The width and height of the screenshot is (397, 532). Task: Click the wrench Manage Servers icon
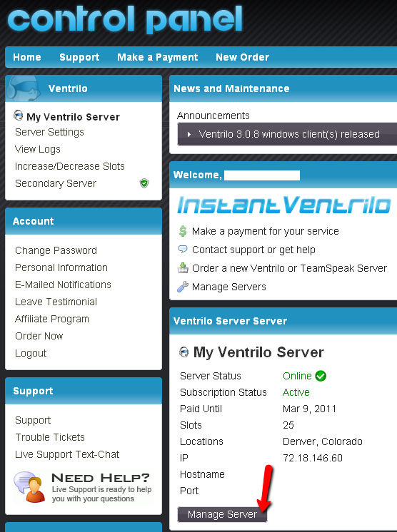point(183,287)
